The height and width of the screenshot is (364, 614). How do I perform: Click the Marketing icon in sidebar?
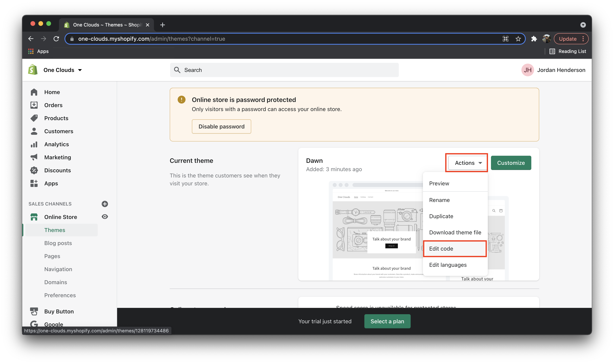click(35, 157)
